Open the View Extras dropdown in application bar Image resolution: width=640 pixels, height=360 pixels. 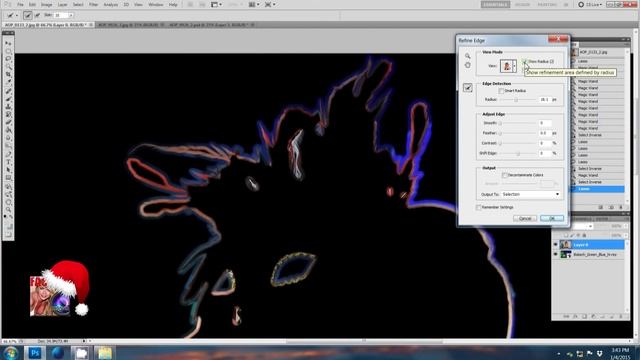(216, 4)
